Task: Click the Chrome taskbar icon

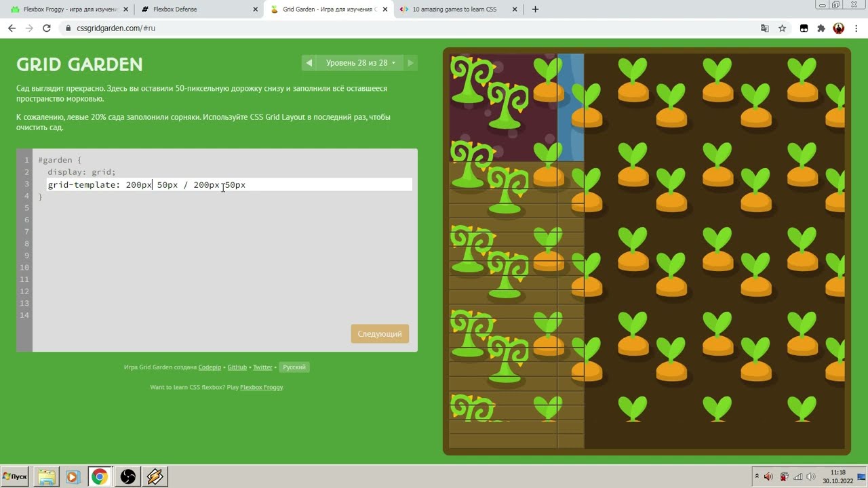Action: pos(100,477)
